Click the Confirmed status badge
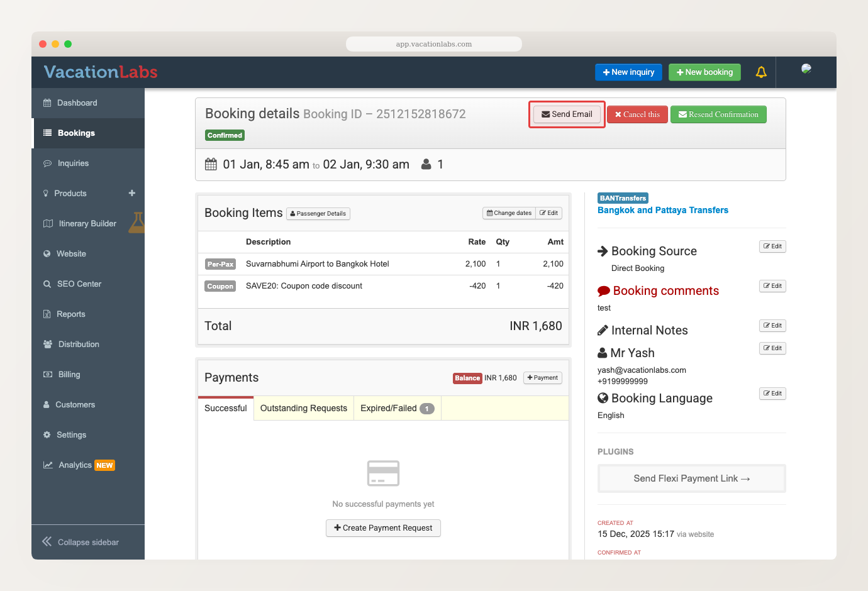The width and height of the screenshot is (868, 591). [x=225, y=135]
